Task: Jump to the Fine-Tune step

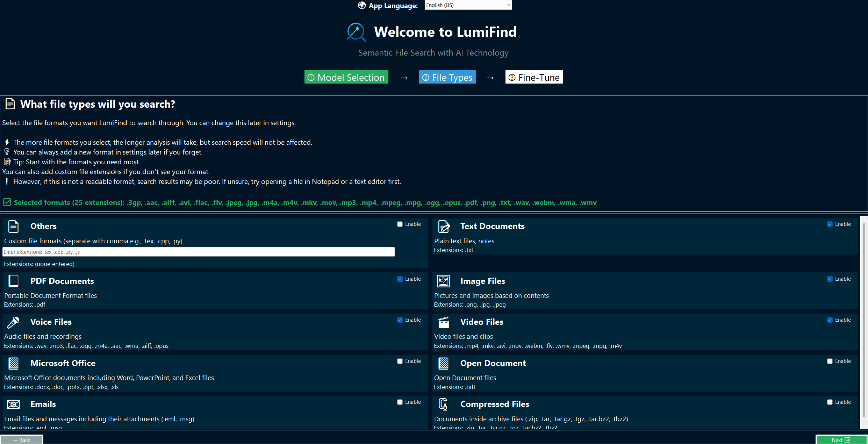Action: 534,77
